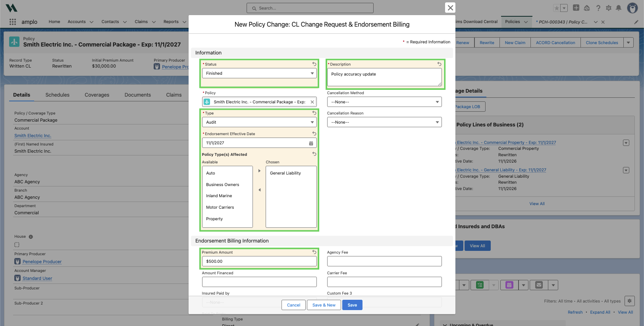This screenshot has height=326, width=644.
Task: Undo the Policy Type(s) Affected change
Action: tap(314, 154)
